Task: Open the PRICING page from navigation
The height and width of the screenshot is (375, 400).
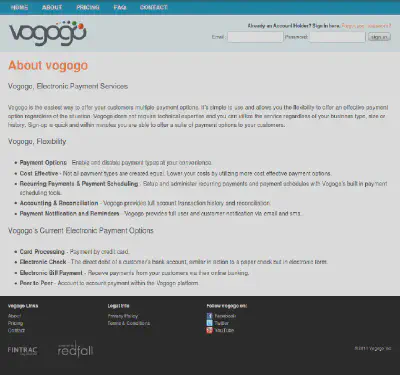Action: click(88, 7)
